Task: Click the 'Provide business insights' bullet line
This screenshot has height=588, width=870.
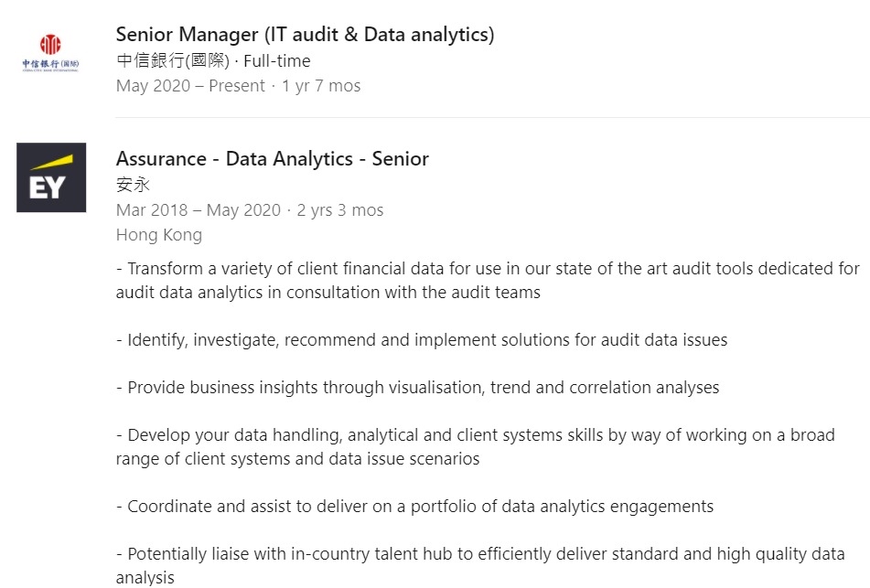Action: pos(417,387)
